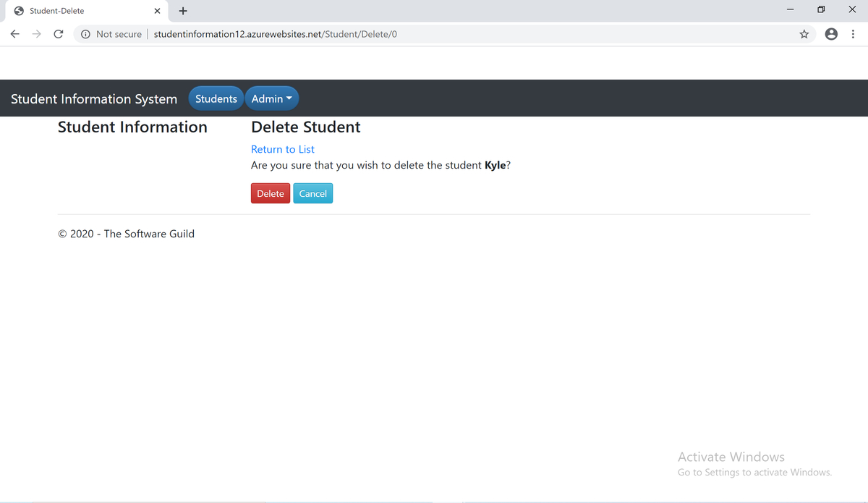Click the 2020 Software Guild footer text

[127, 234]
